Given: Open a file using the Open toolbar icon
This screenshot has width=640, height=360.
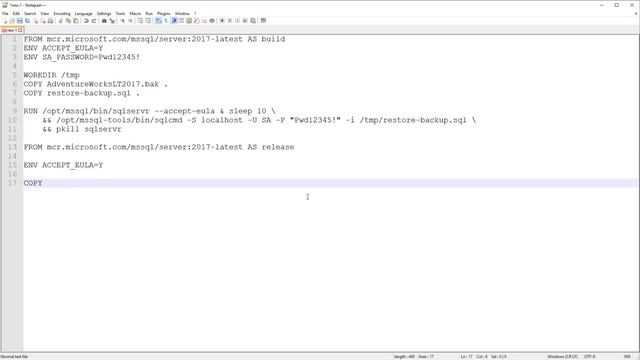Looking at the screenshot, I should (x=12, y=20).
